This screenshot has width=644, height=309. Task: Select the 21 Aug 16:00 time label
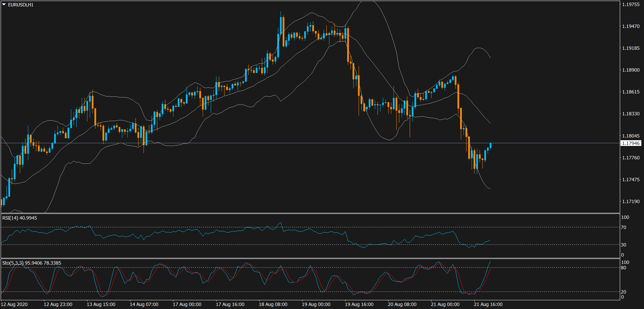[488, 304]
